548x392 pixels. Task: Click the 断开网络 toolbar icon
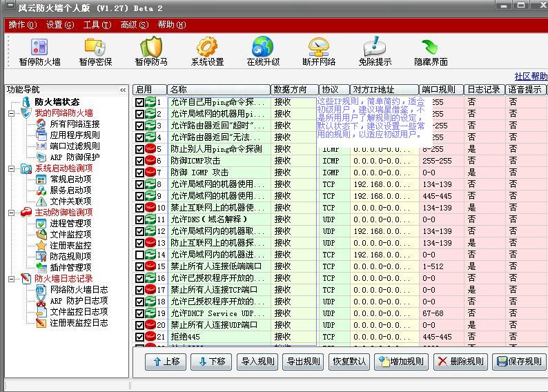[x=319, y=52]
